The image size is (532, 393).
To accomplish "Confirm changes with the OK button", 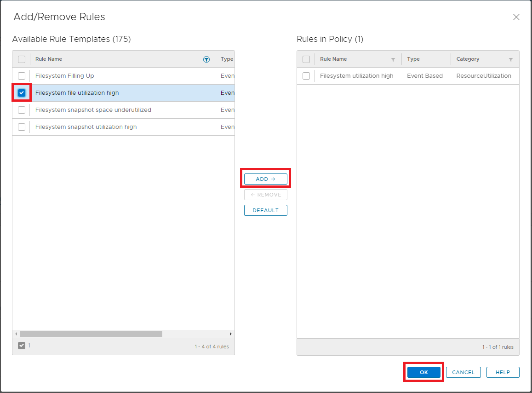I will point(423,372).
